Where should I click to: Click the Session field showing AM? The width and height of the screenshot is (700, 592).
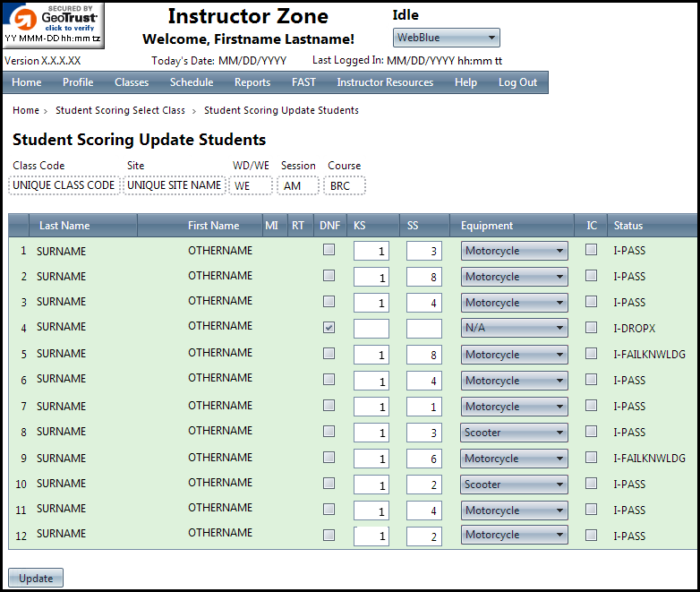pos(298,185)
